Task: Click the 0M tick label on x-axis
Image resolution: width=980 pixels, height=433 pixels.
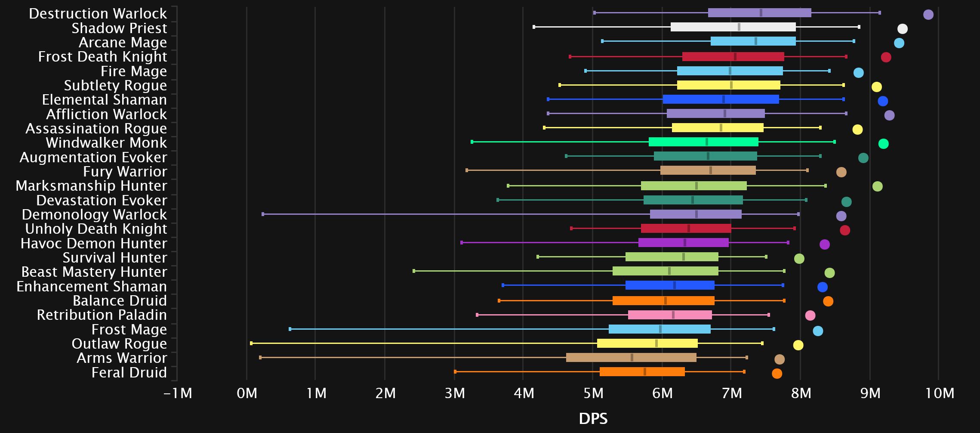Action: click(x=247, y=393)
